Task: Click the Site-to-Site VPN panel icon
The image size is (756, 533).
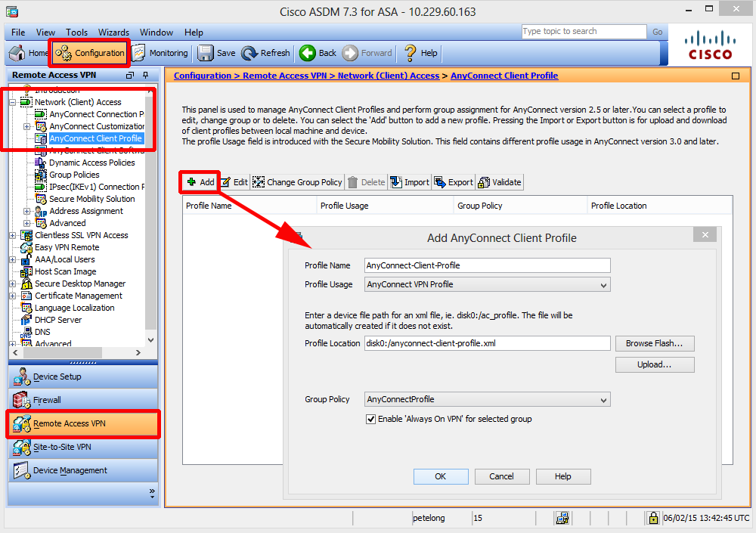Action: [x=22, y=447]
